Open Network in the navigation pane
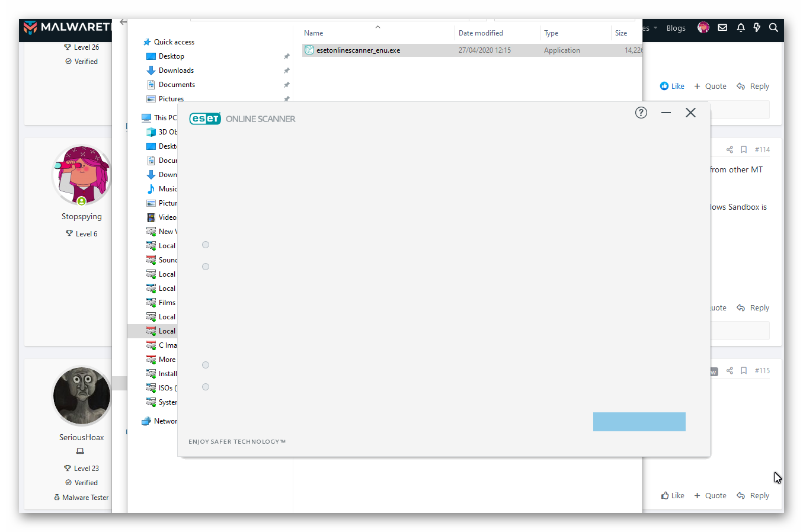This screenshot has height=532, width=803. [x=159, y=421]
